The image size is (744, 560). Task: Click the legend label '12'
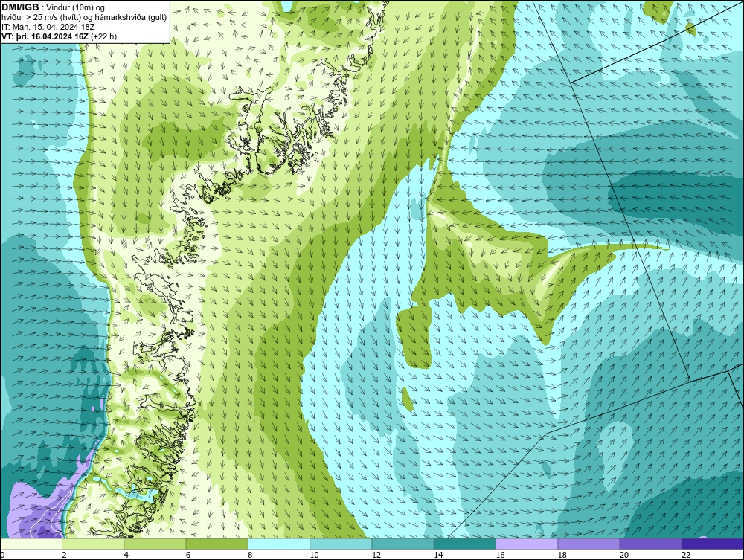tap(376, 555)
